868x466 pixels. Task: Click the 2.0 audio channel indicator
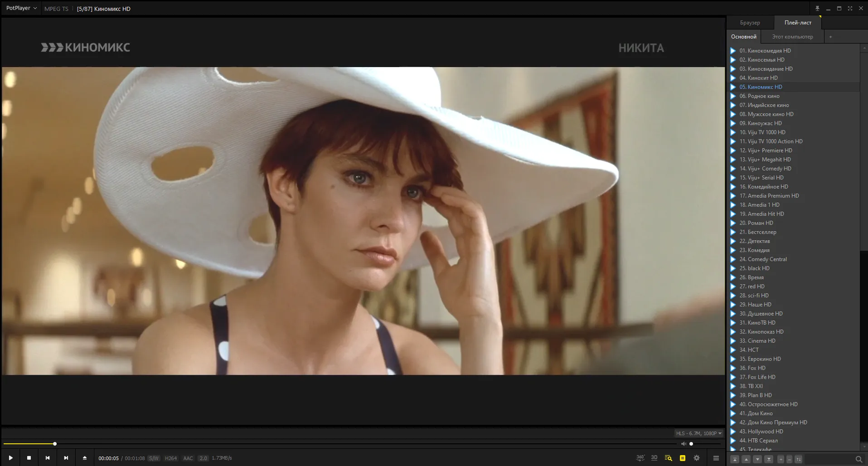(x=204, y=458)
